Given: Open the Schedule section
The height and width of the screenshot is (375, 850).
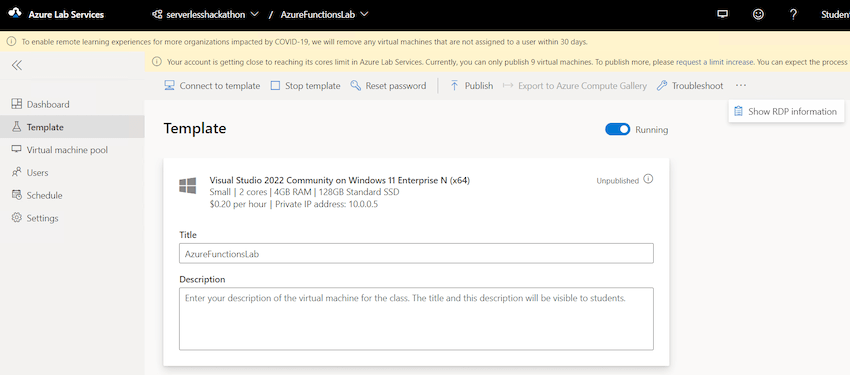Looking at the screenshot, I should point(72,195).
